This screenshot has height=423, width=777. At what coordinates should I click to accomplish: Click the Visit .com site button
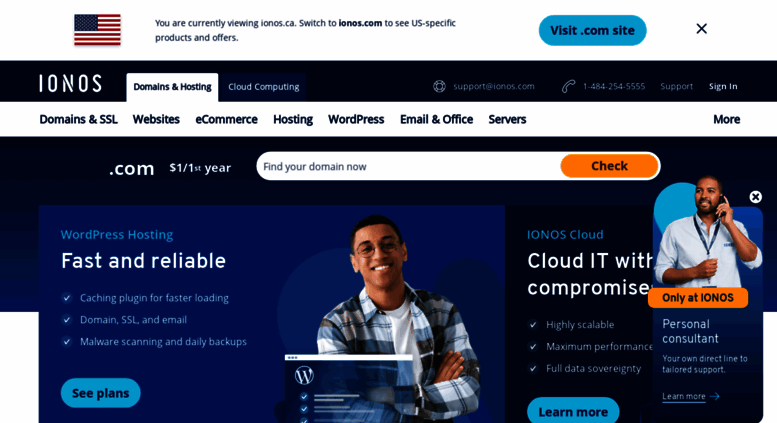pyautogui.click(x=593, y=30)
